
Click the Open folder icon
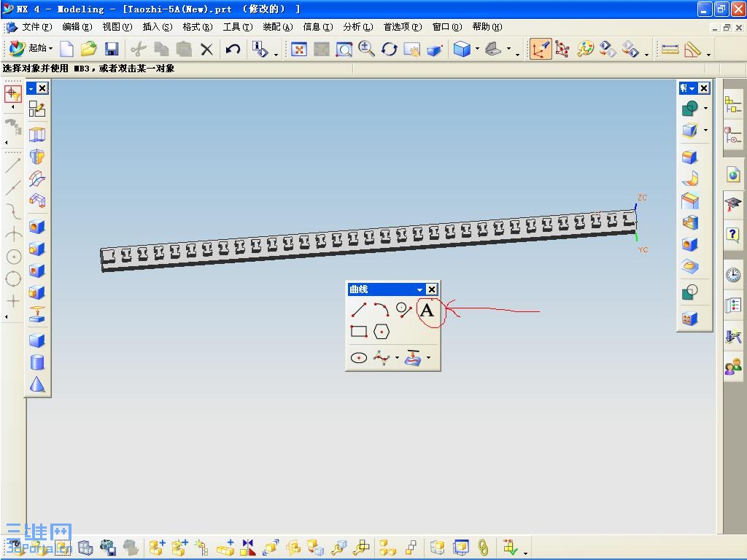tap(88, 49)
